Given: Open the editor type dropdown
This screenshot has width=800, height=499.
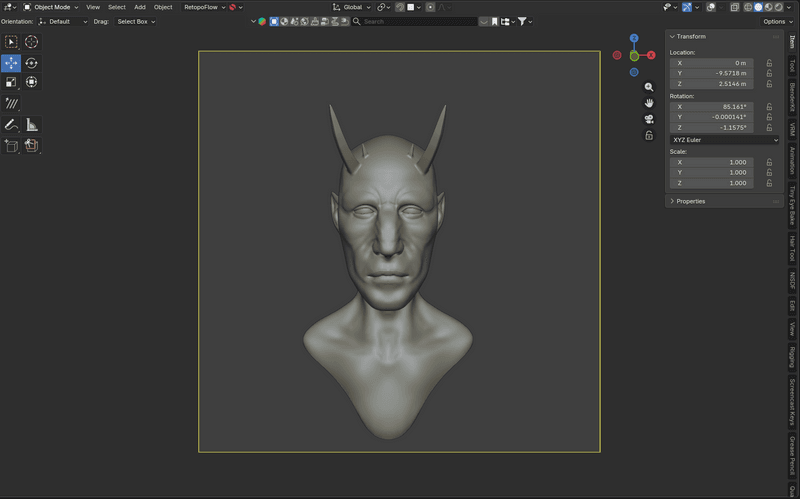Looking at the screenshot, I should (x=10, y=7).
